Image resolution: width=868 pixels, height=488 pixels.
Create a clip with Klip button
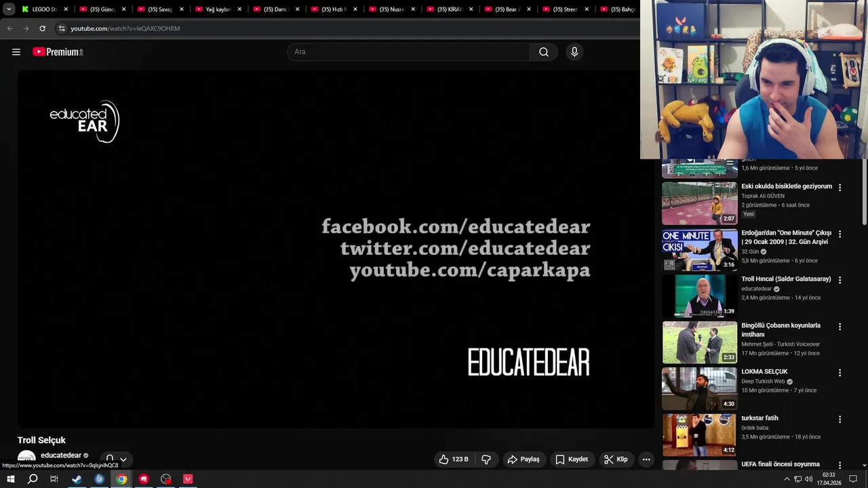point(616,460)
